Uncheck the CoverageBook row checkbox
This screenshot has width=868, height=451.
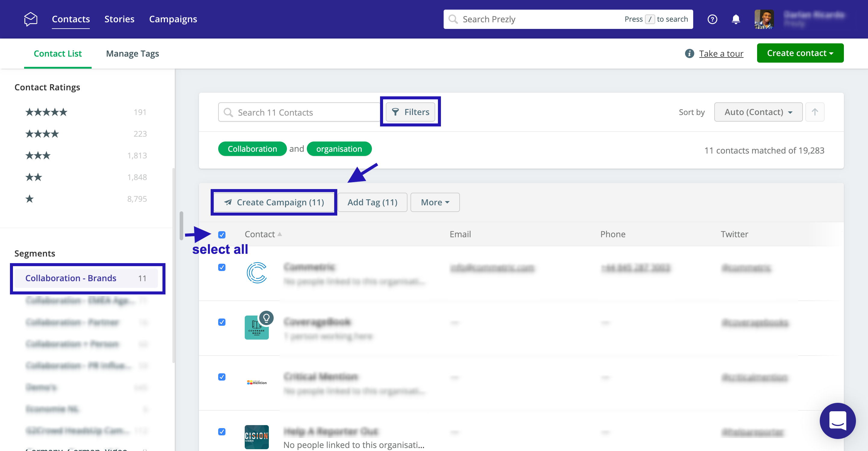(222, 322)
